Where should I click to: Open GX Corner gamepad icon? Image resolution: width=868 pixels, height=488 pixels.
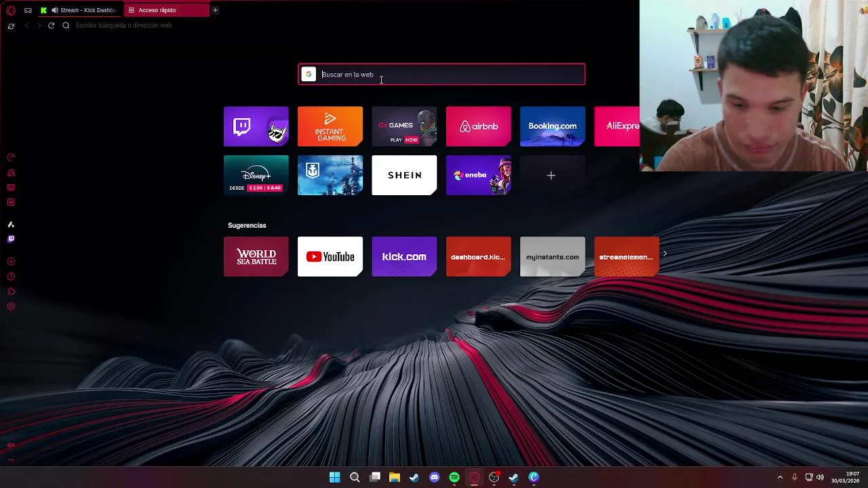tap(28, 10)
